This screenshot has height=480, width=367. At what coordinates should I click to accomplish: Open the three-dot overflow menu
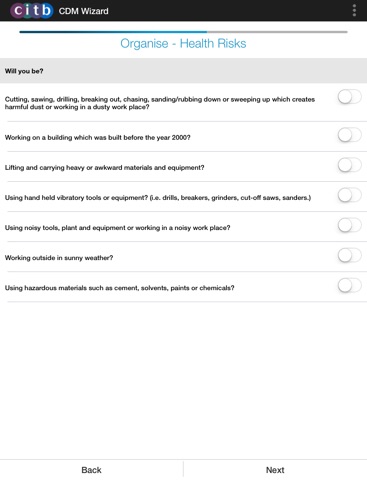(354, 11)
